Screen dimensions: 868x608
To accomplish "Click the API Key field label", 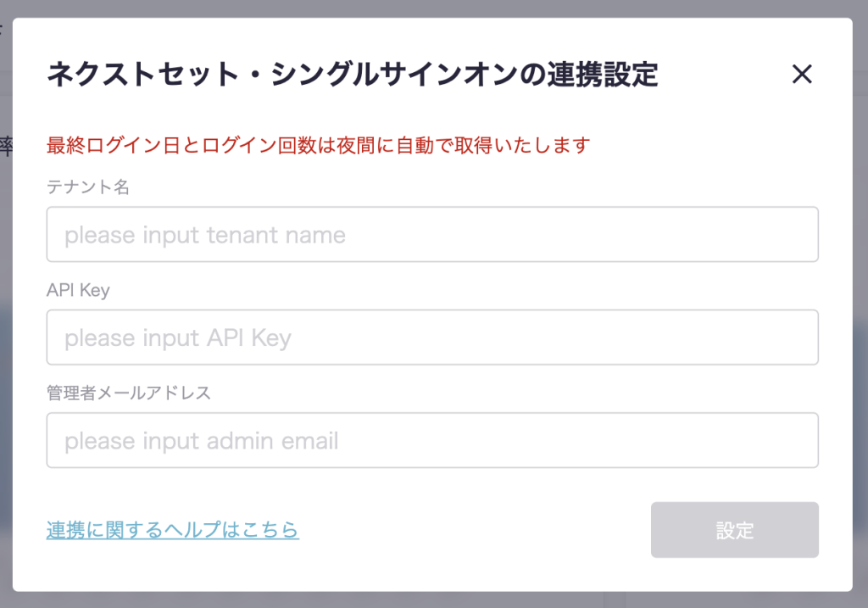I will (x=78, y=290).
